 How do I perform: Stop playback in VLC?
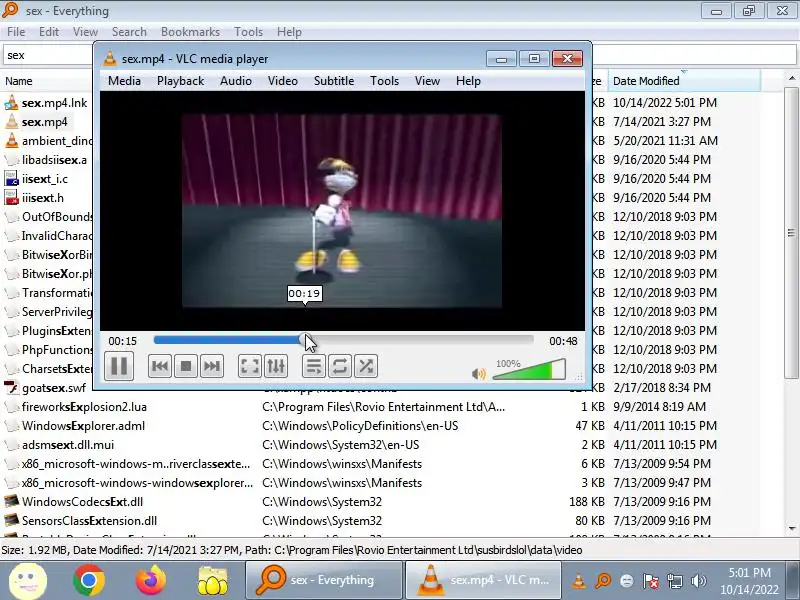[x=186, y=366]
